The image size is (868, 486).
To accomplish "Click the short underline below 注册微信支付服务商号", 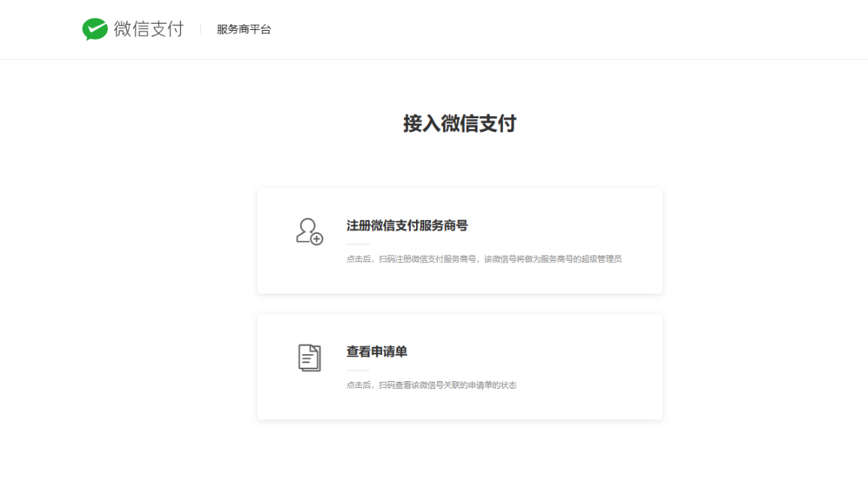I will (x=358, y=244).
